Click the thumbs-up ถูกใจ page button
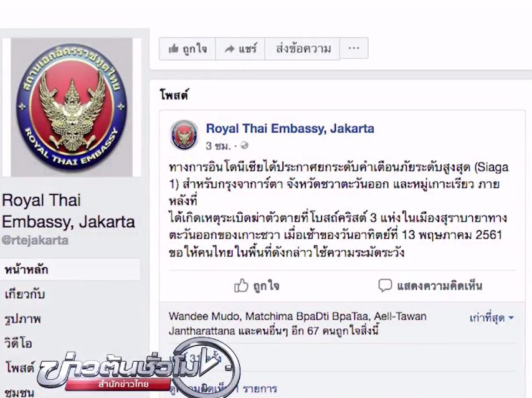 [188, 49]
